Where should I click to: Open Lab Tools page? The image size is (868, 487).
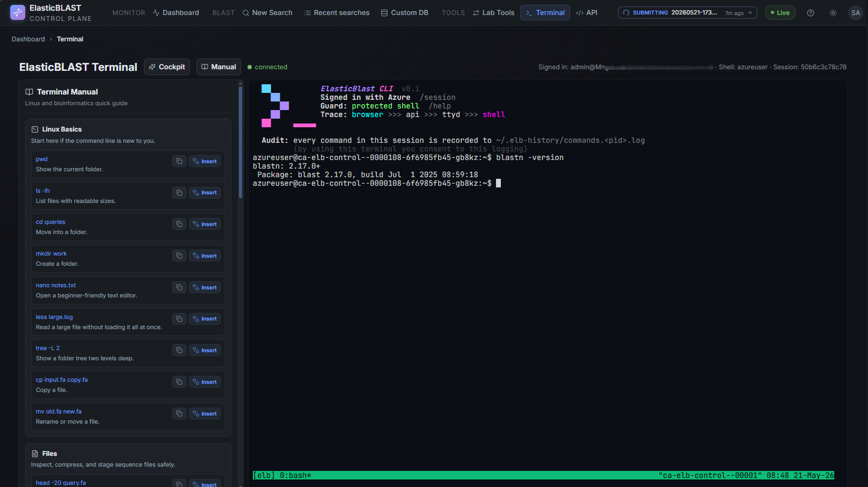click(493, 13)
